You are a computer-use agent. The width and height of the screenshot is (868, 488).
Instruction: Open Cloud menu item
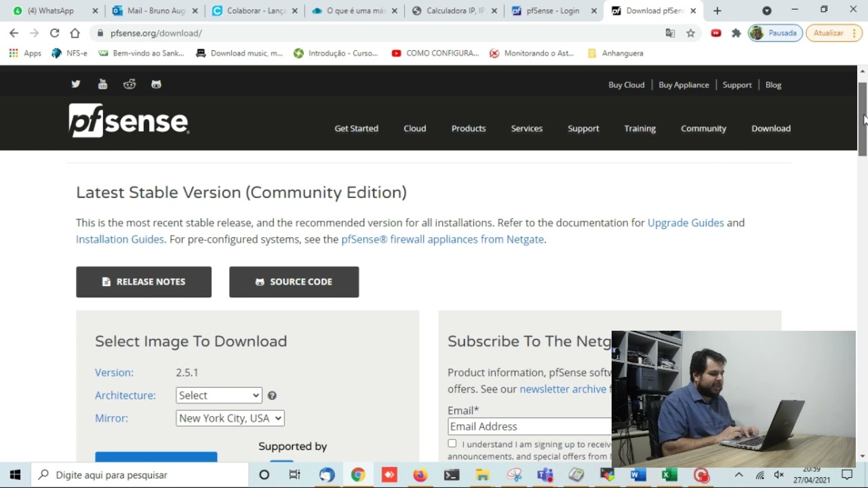click(415, 128)
